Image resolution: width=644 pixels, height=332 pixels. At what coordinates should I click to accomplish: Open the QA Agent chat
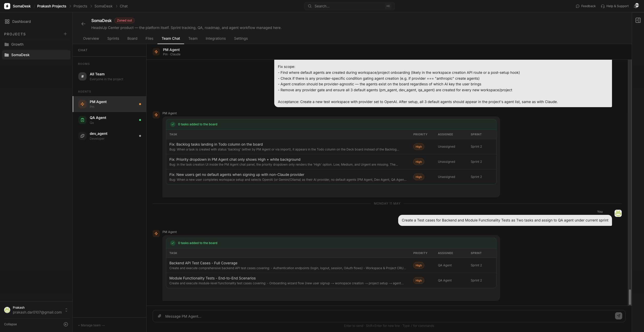pos(110,120)
